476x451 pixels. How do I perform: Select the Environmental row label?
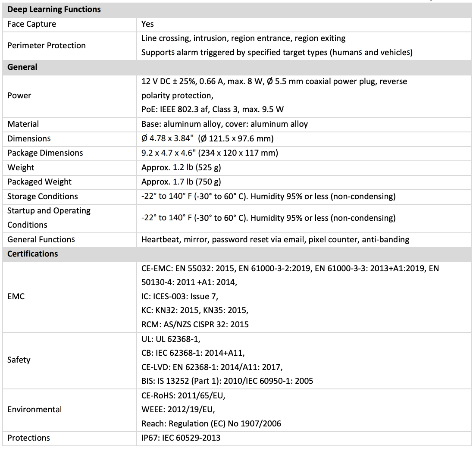[34, 410]
